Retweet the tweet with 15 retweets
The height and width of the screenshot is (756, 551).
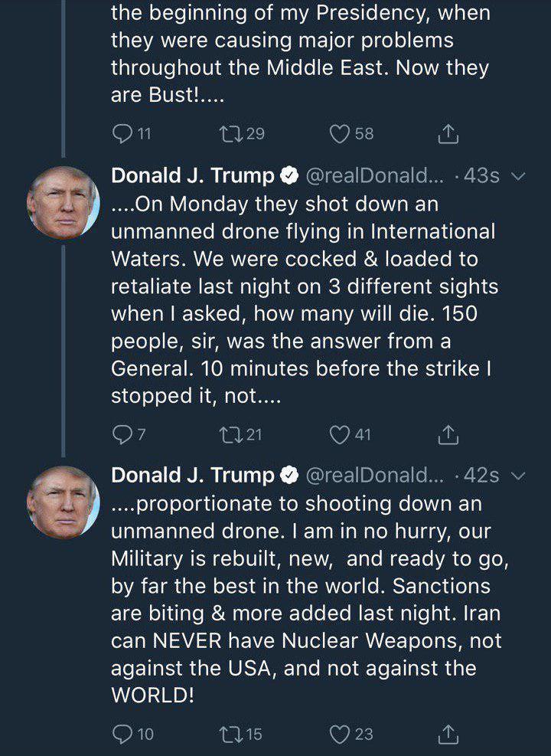click(230, 734)
